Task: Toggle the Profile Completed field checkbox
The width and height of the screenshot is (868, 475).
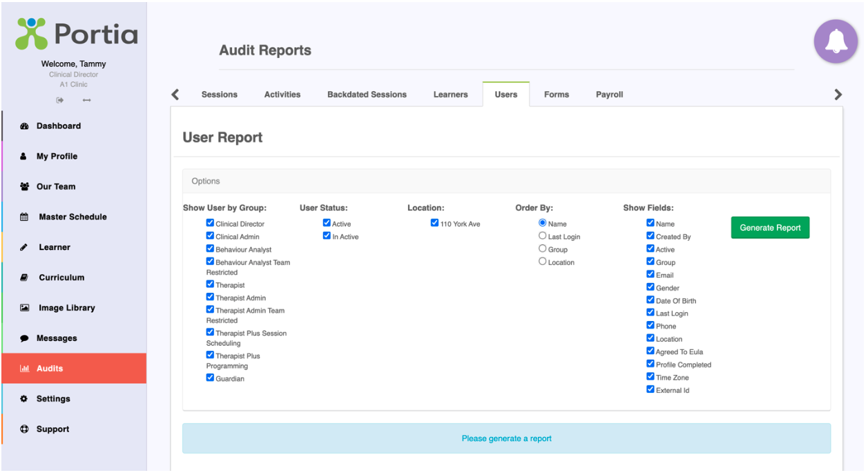Action: (x=650, y=364)
